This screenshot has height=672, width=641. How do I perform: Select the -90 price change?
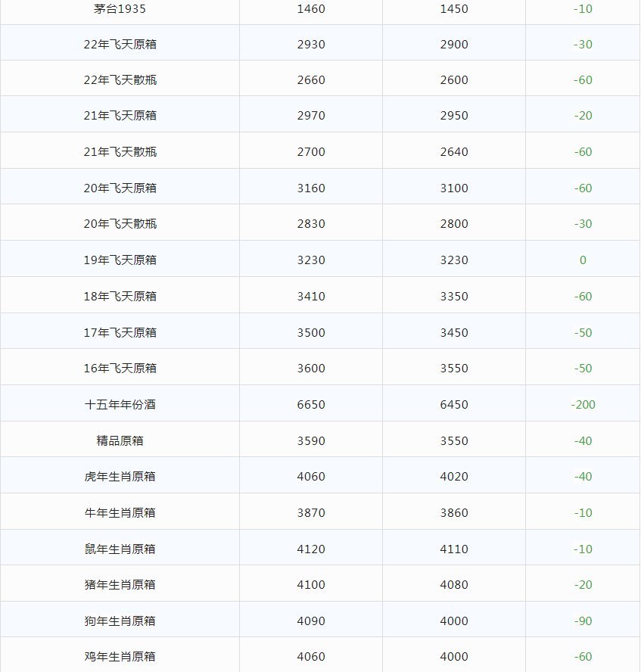click(583, 621)
